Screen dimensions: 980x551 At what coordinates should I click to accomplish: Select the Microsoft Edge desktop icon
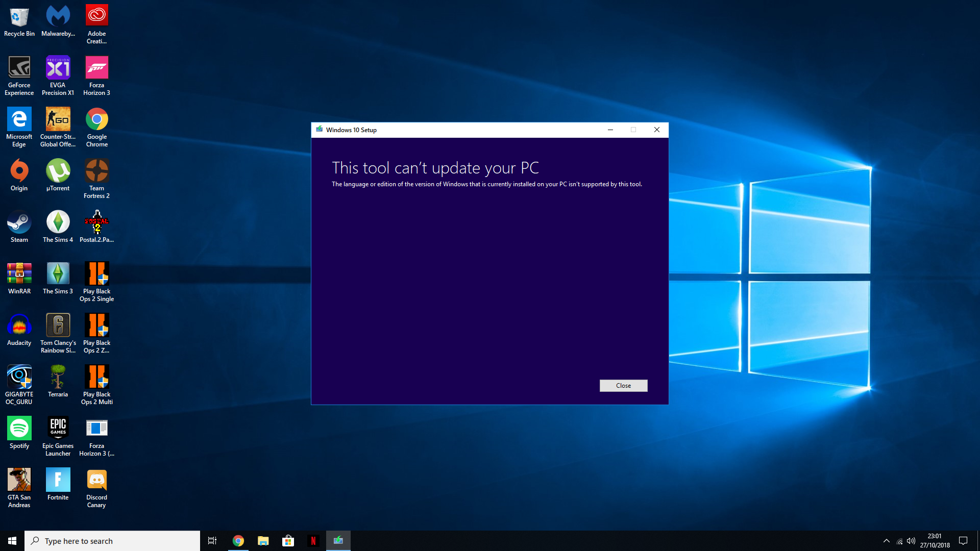19,128
